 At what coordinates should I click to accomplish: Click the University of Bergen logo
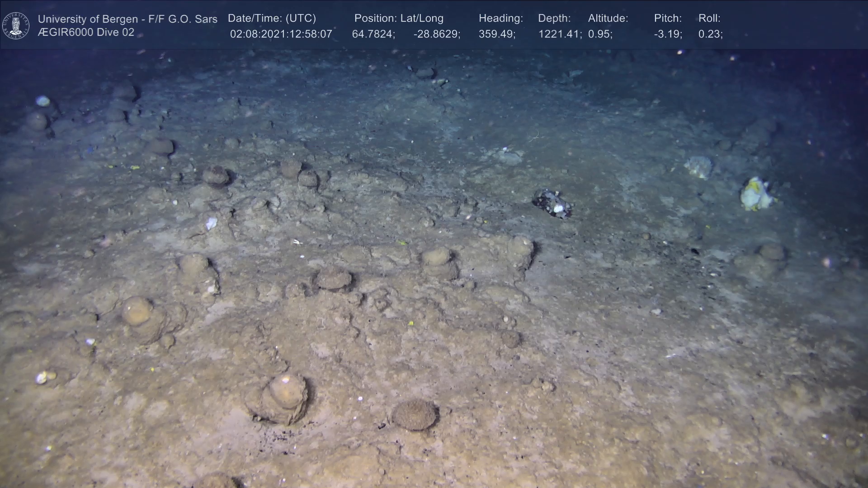pyautogui.click(x=16, y=25)
